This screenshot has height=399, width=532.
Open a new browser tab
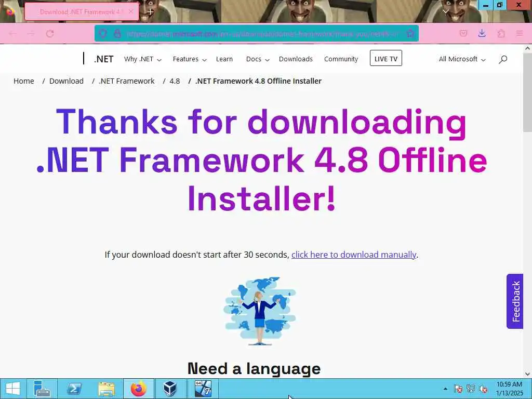tap(150, 11)
